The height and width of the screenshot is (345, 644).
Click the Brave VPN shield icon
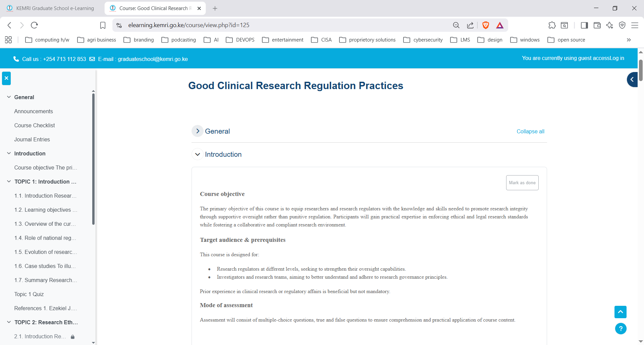coord(623,25)
